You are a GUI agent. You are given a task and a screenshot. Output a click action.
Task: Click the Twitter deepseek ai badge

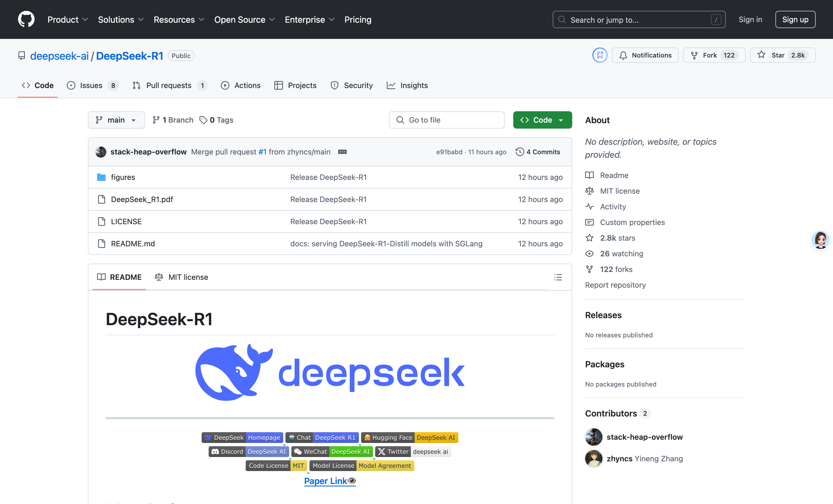coord(413,452)
